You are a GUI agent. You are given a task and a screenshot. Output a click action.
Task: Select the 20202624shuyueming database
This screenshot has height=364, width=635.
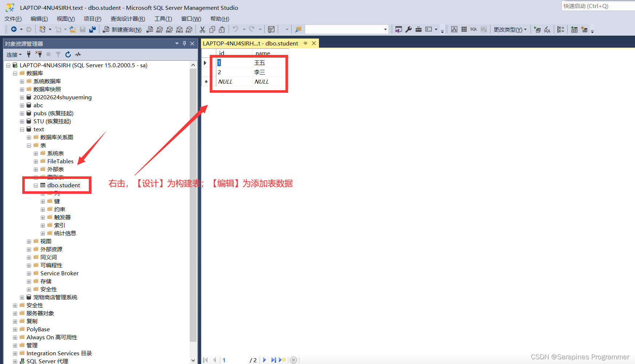coord(62,97)
